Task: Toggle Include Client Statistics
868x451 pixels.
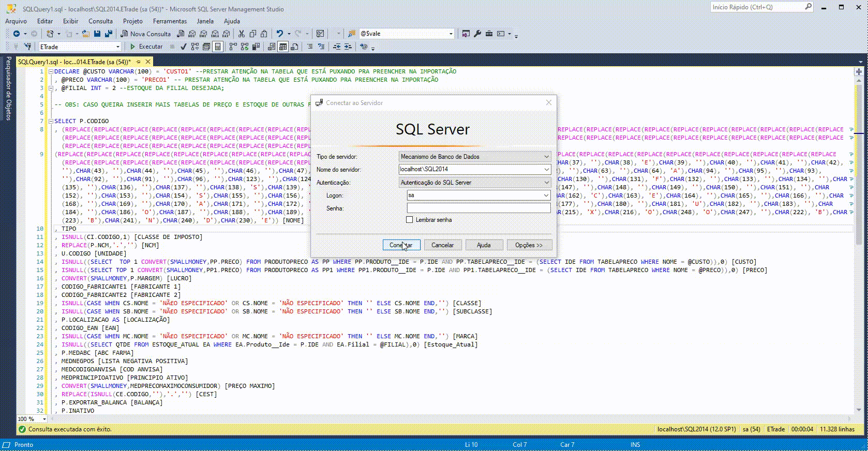Action: [x=256, y=47]
